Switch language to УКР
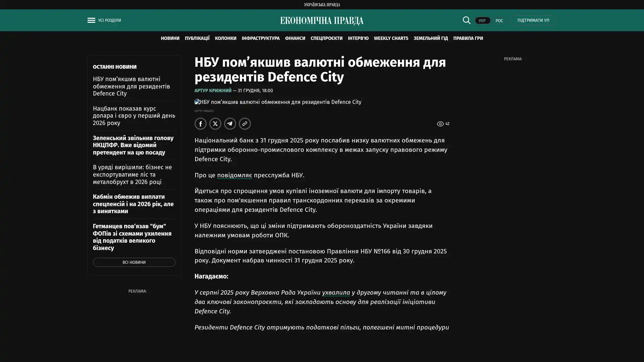This screenshot has height=362, width=644. coord(482,20)
